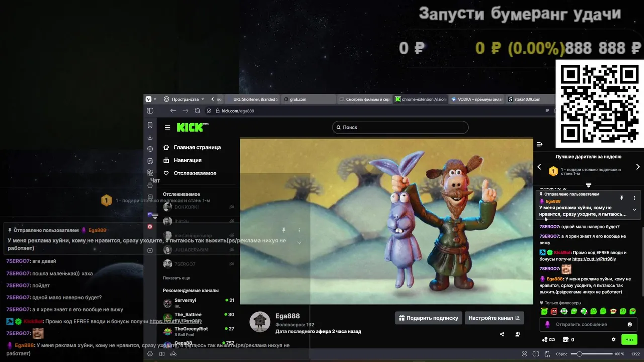Open bookmarks panel in browser sidebar
644x362 pixels.
pos(150,125)
